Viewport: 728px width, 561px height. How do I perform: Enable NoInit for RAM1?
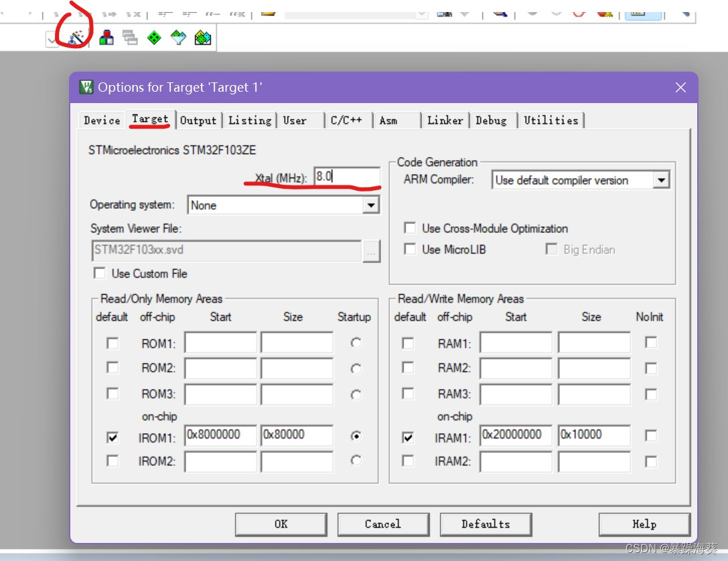coord(651,343)
